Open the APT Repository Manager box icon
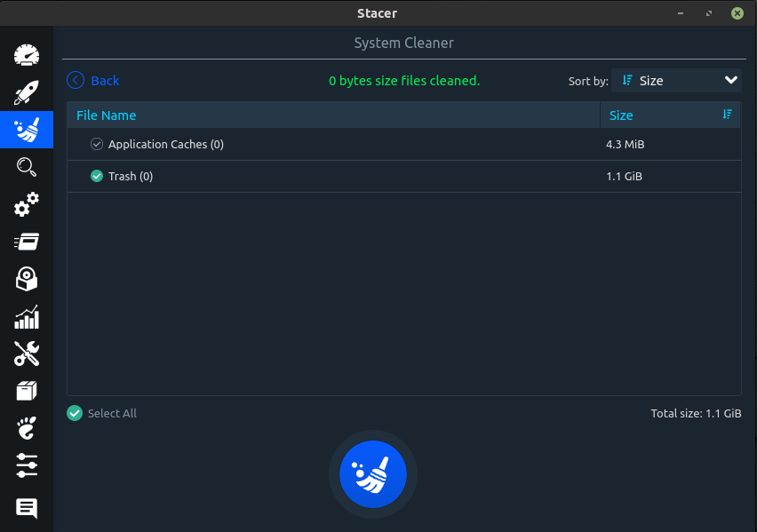This screenshot has height=532, width=757. click(27, 391)
